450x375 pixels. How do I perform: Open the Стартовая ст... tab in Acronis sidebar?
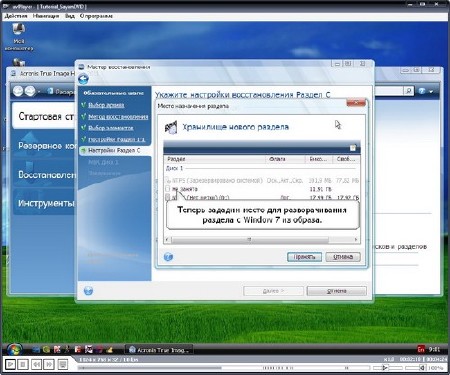coord(43,116)
